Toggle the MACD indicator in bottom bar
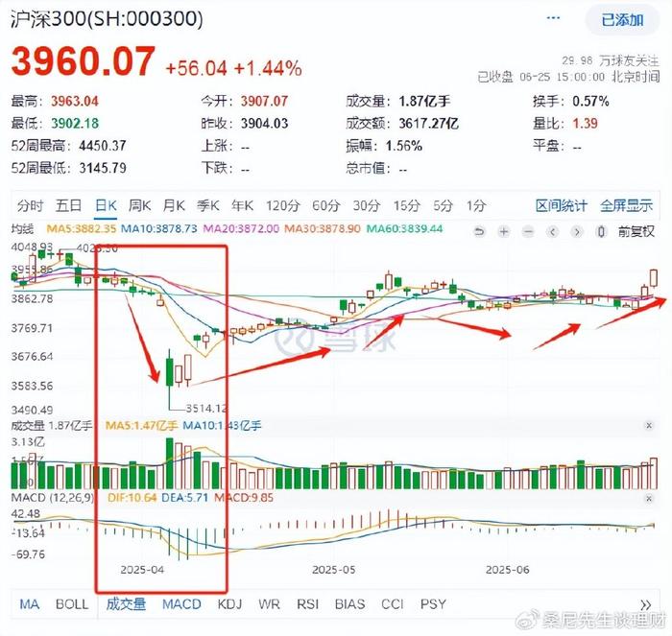The height and width of the screenshot is (636, 672). click(181, 604)
